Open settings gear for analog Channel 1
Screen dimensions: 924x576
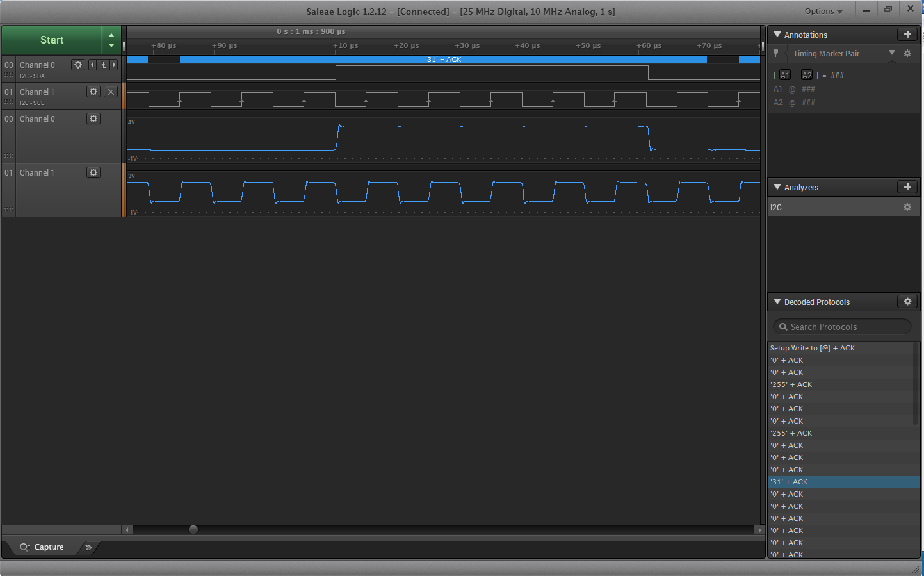tap(93, 172)
